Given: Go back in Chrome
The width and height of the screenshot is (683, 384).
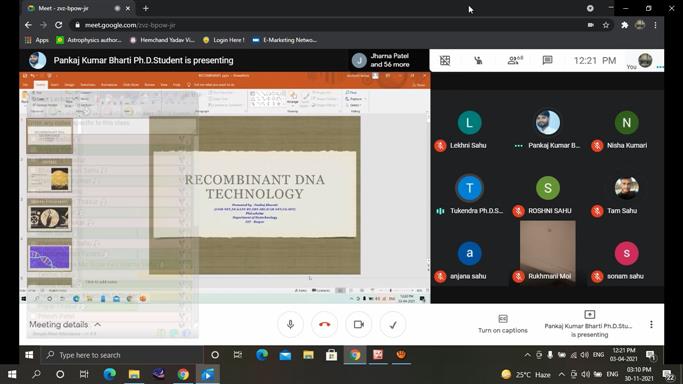Looking at the screenshot, I should (x=28, y=25).
